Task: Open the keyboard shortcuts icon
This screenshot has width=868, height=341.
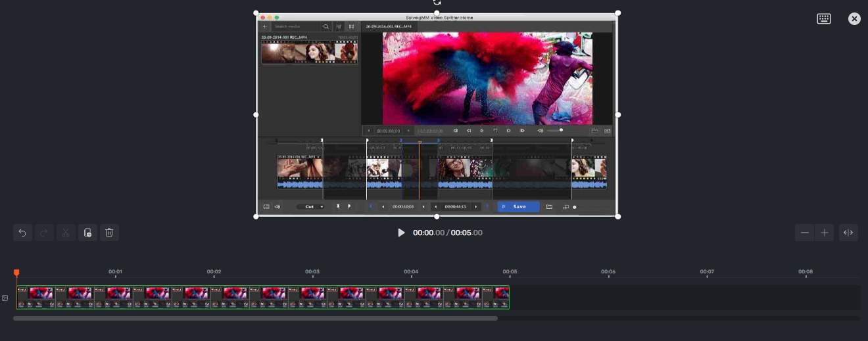Action: click(x=824, y=19)
